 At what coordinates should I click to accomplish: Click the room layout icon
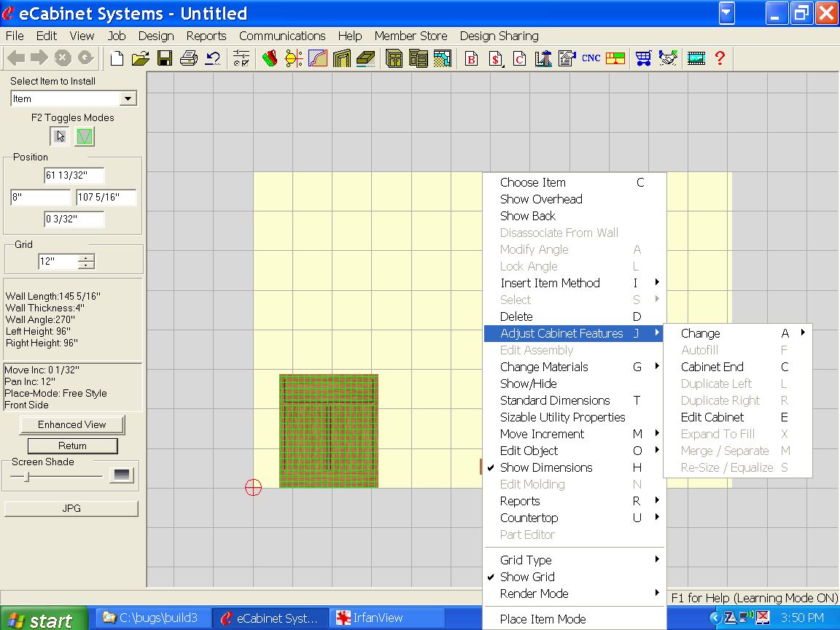(442, 58)
